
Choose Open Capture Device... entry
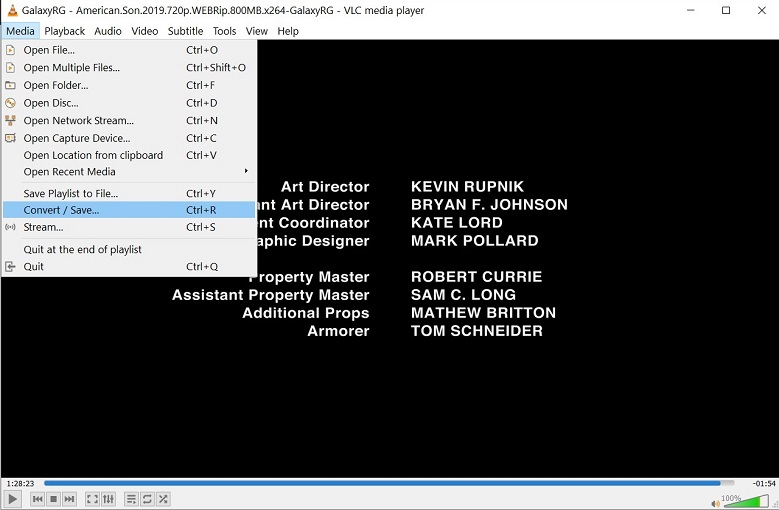point(129,138)
